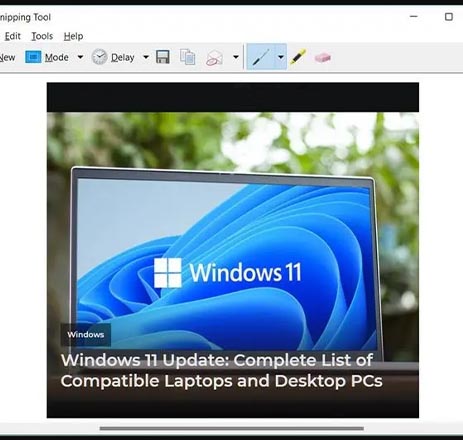The height and width of the screenshot is (440, 463).
Task: Copy the snip with the Copy icon
Action: pyautogui.click(x=188, y=57)
